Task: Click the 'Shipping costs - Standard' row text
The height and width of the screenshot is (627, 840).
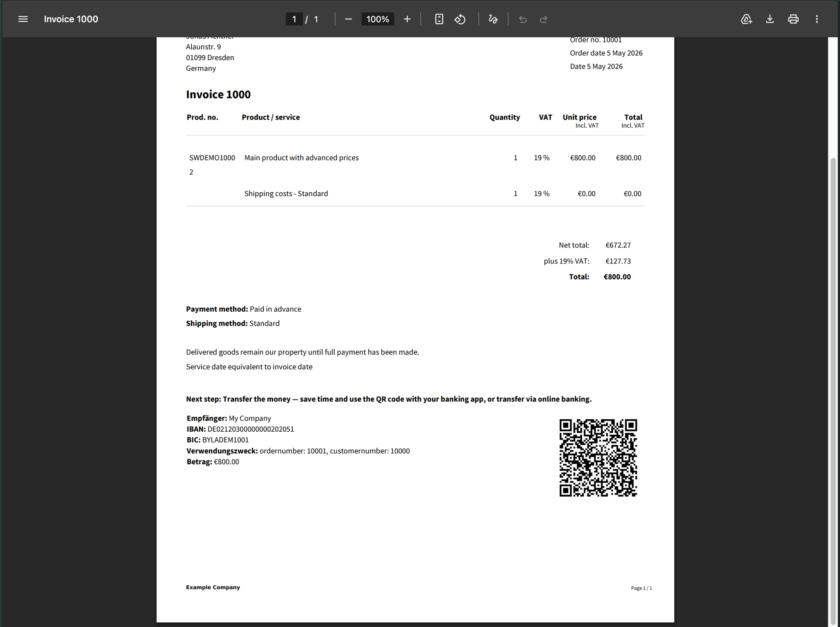Action: (x=286, y=194)
